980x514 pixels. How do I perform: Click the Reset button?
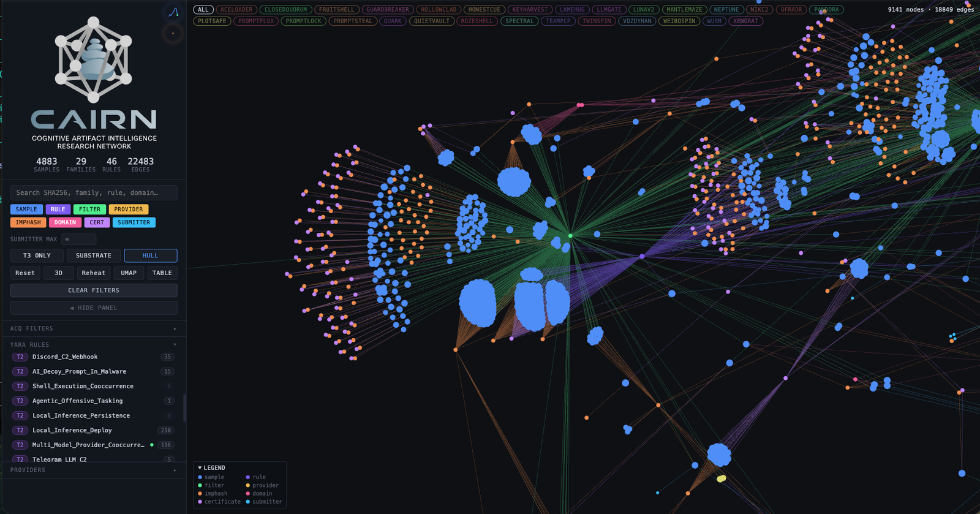(25, 273)
